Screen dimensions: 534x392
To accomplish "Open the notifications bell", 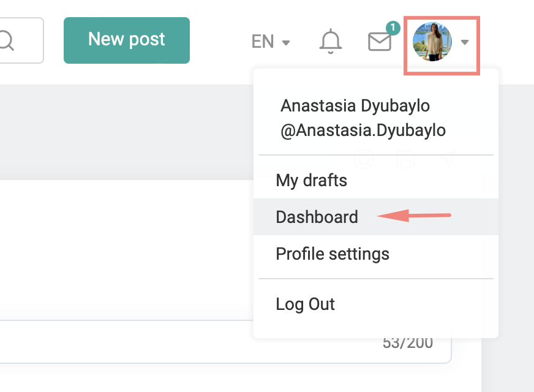I will [331, 42].
